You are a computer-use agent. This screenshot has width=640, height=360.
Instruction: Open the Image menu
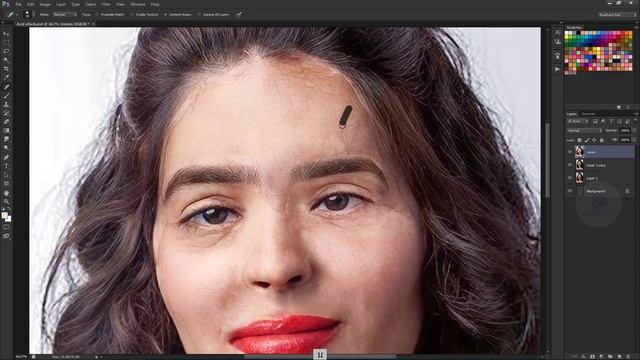pos(45,4)
